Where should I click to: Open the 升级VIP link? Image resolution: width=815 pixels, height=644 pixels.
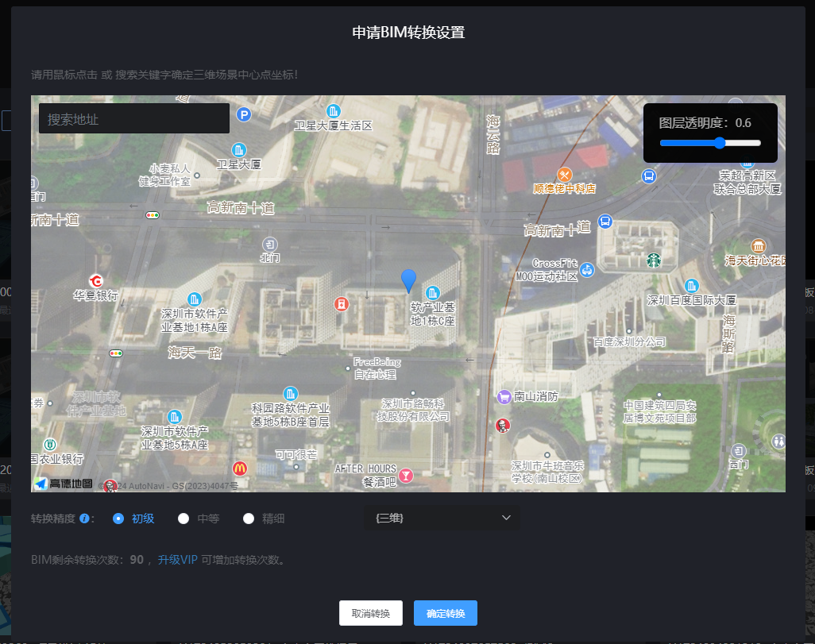click(177, 560)
